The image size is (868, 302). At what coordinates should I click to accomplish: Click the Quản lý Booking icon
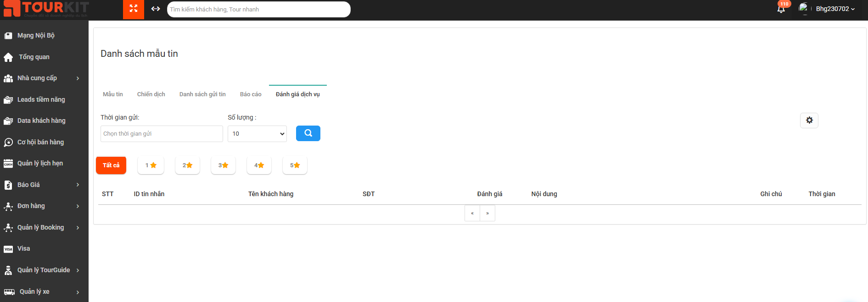tap(8, 228)
